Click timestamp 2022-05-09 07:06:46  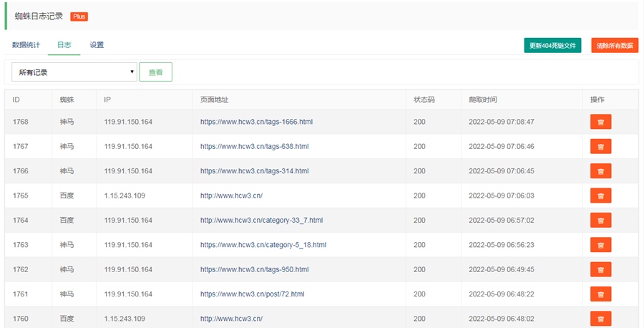502,146
